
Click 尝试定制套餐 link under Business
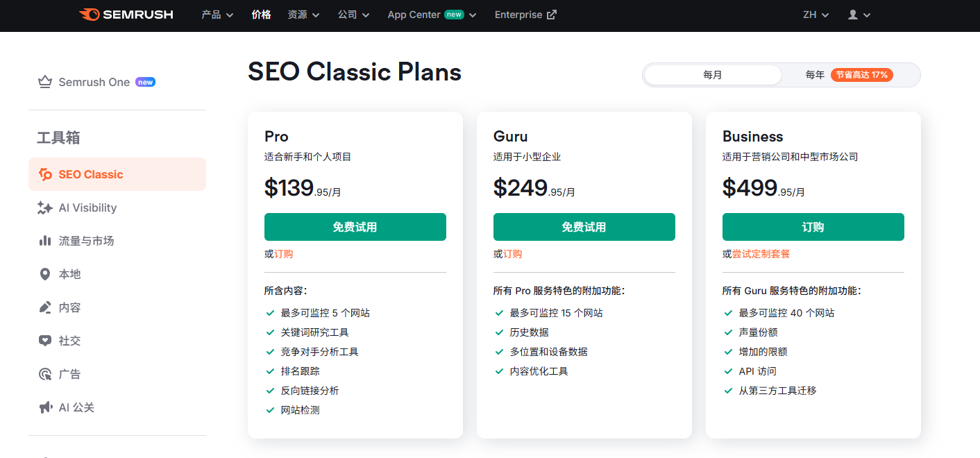pos(761,254)
